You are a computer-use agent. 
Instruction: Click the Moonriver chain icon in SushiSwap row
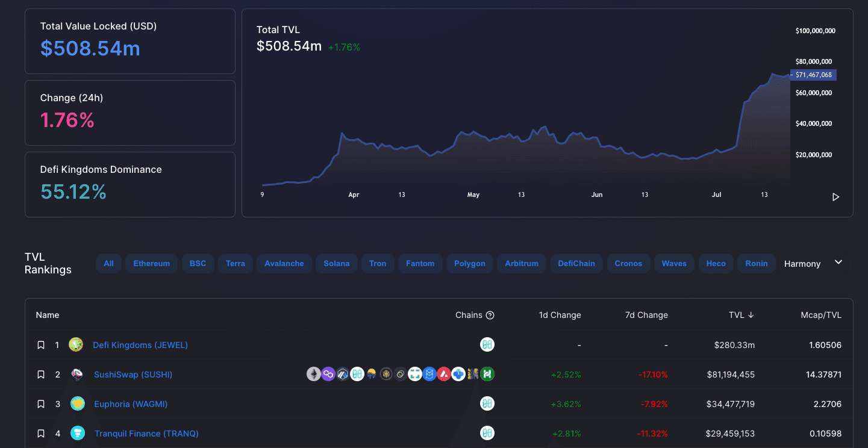tap(372, 375)
